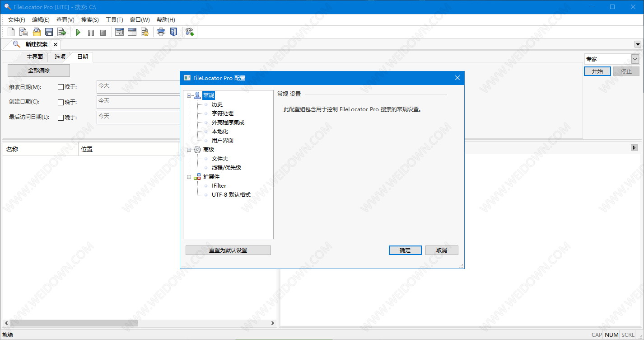Click the tools with green plus icon

click(x=190, y=32)
